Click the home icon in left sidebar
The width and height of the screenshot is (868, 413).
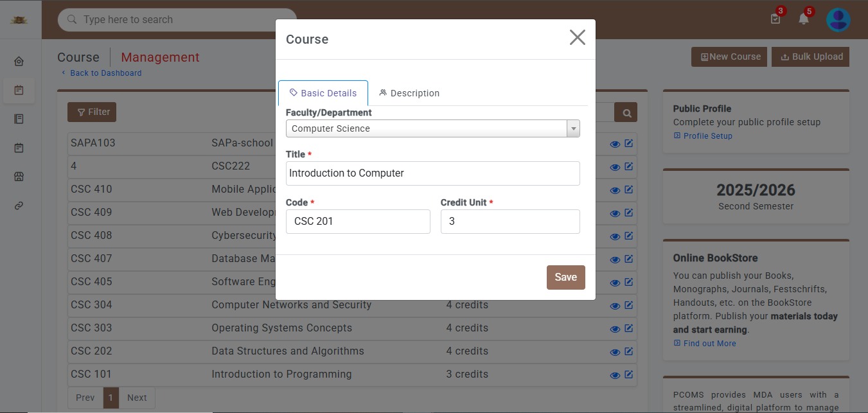coord(19,62)
